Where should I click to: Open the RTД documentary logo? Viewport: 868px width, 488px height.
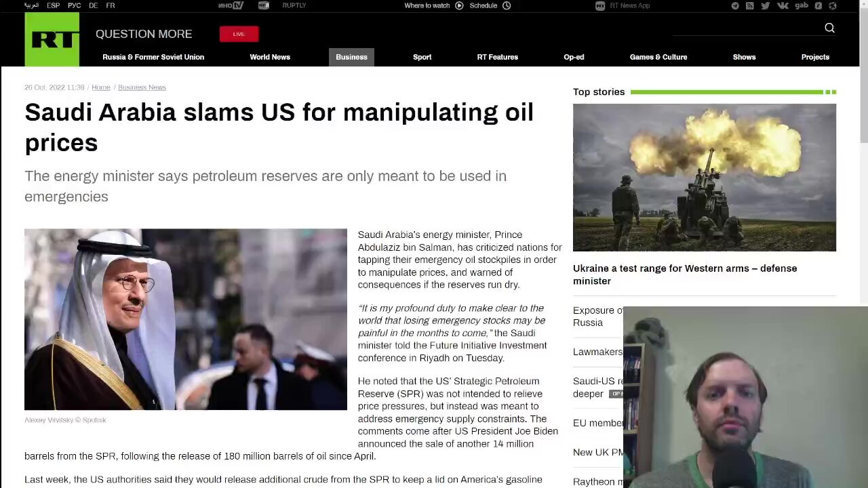pyautogui.click(x=264, y=5)
